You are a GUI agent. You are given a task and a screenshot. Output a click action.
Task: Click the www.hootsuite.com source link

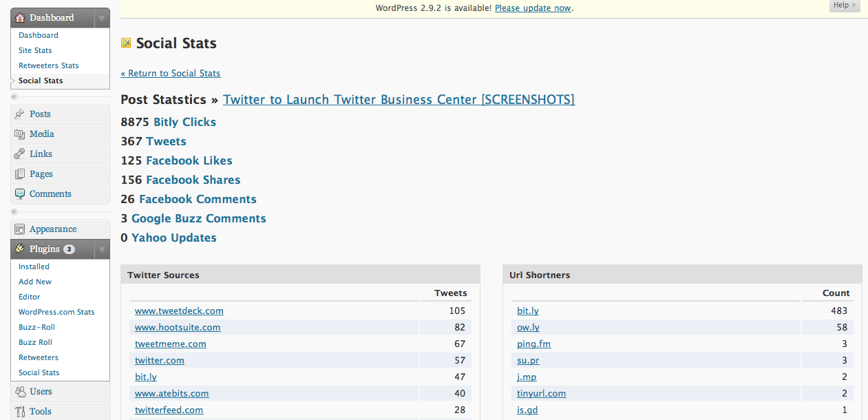[178, 327]
